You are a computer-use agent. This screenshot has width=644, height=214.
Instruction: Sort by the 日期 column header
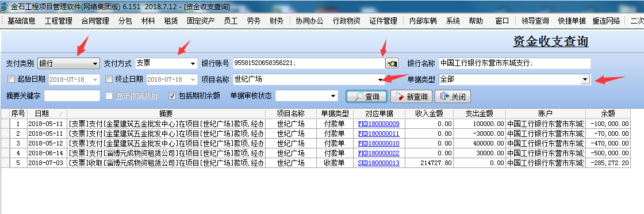(x=47, y=114)
